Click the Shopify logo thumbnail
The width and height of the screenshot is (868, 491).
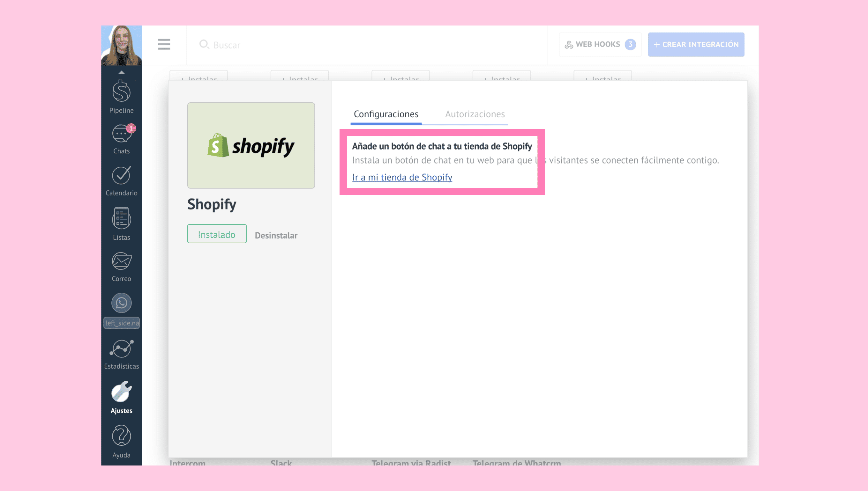(251, 145)
